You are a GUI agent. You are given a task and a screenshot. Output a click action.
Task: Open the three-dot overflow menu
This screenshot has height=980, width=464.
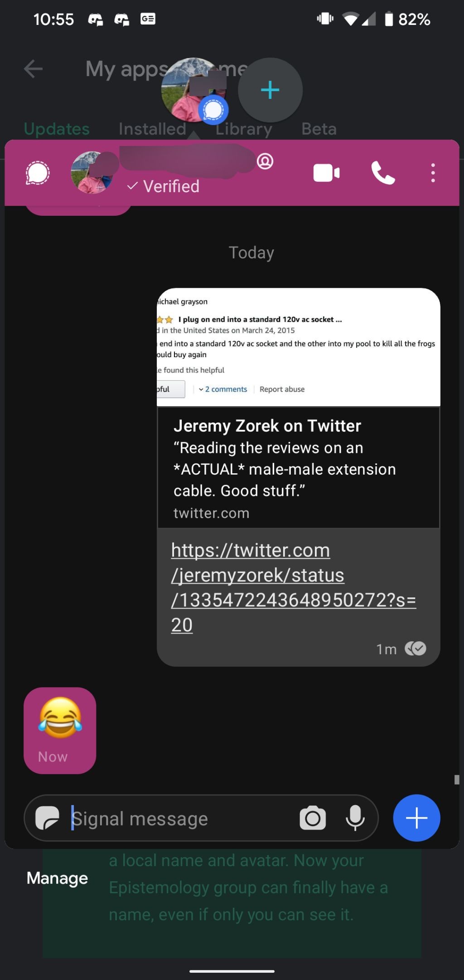click(x=433, y=173)
